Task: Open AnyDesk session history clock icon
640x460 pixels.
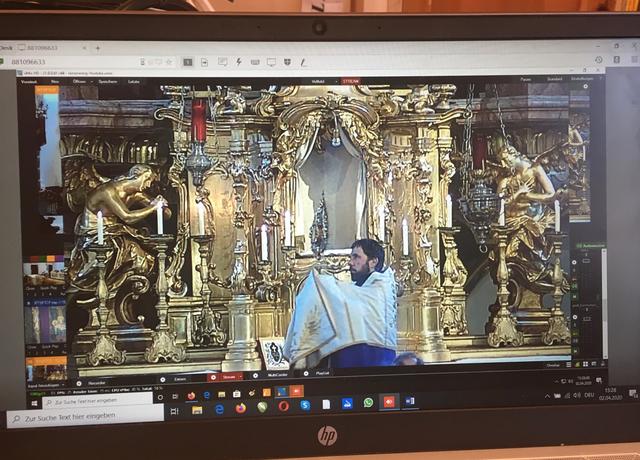Action: point(599,60)
